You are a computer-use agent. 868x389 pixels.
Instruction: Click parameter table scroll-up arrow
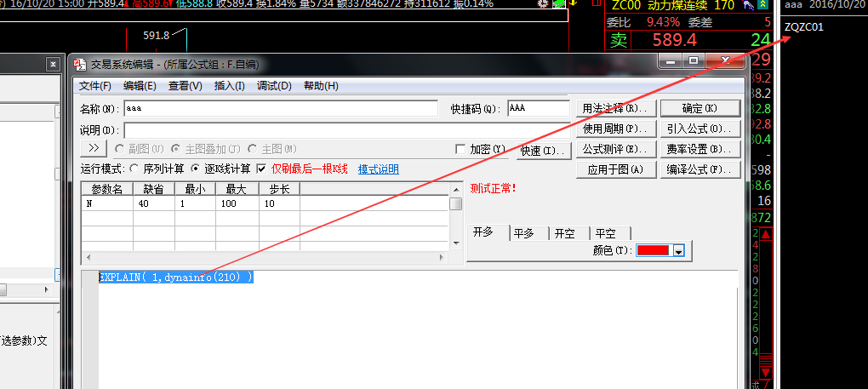456,189
